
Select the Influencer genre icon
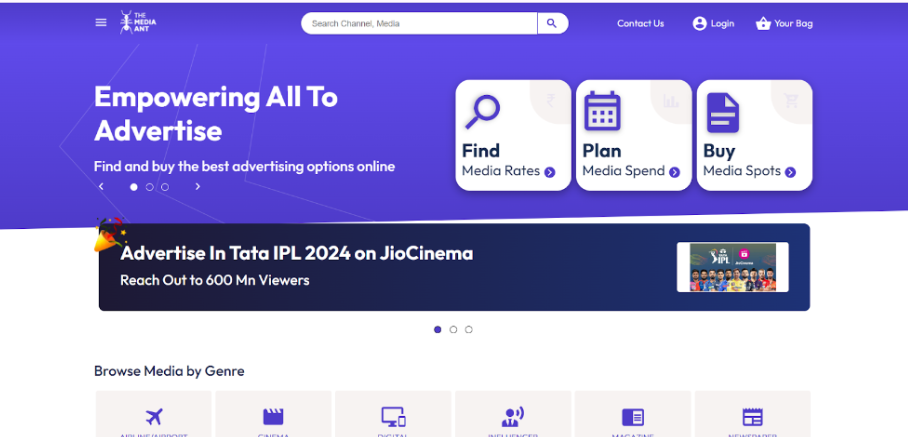coord(512,417)
